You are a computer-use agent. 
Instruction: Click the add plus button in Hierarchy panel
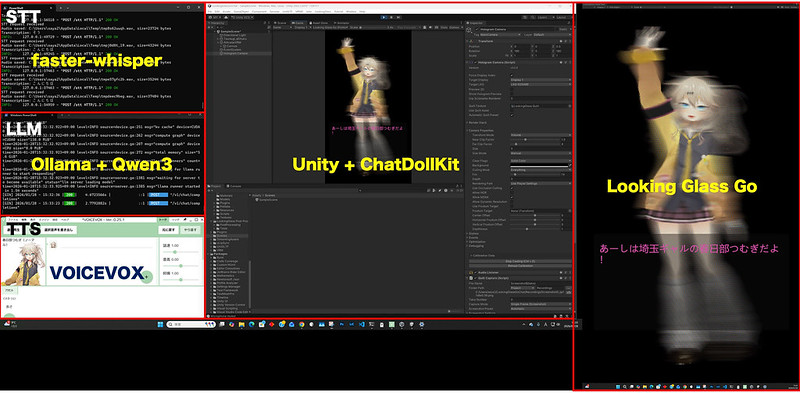coord(209,27)
